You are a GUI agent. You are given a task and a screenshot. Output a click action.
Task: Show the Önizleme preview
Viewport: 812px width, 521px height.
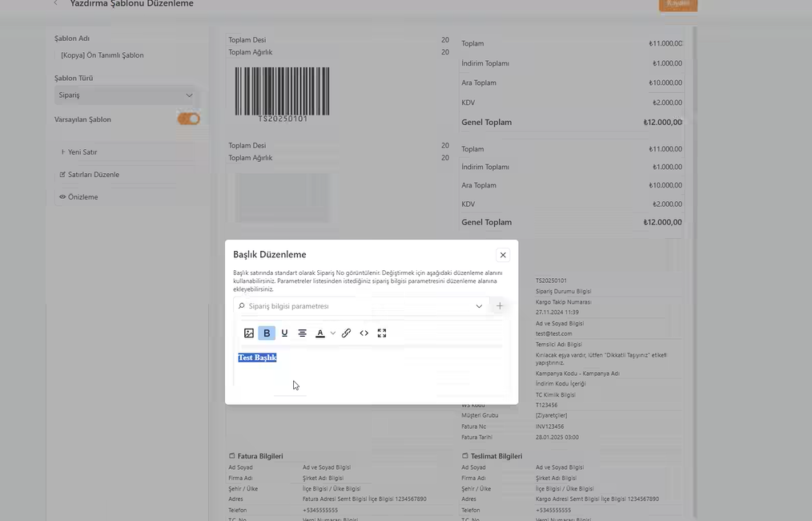(x=126, y=197)
